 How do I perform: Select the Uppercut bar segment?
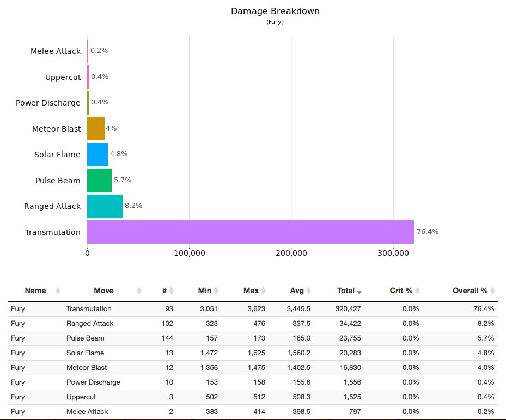(88, 77)
